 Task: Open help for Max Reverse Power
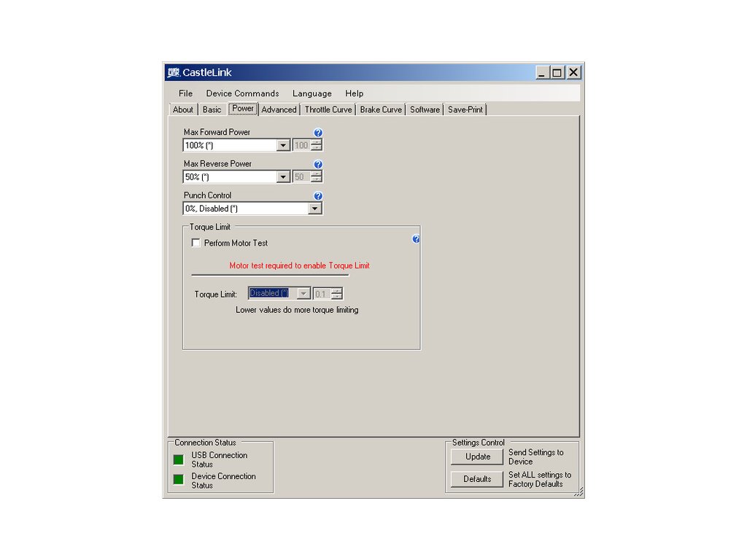[x=318, y=164]
